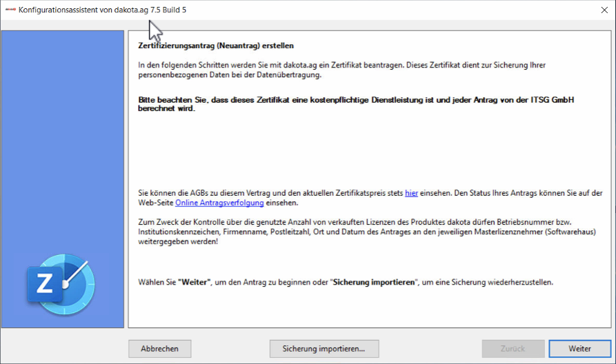
Task: Close the Konfigurationsassistent window
Action: pyautogui.click(x=604, y=10)
